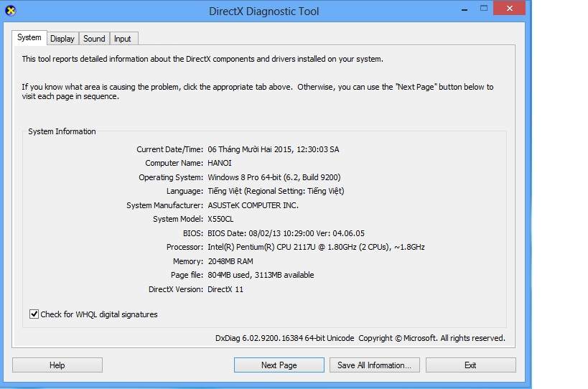Click the Windows 8 Pro 64-bit text
The height and width of the screenshot is (389, 588).
point(274,177)
